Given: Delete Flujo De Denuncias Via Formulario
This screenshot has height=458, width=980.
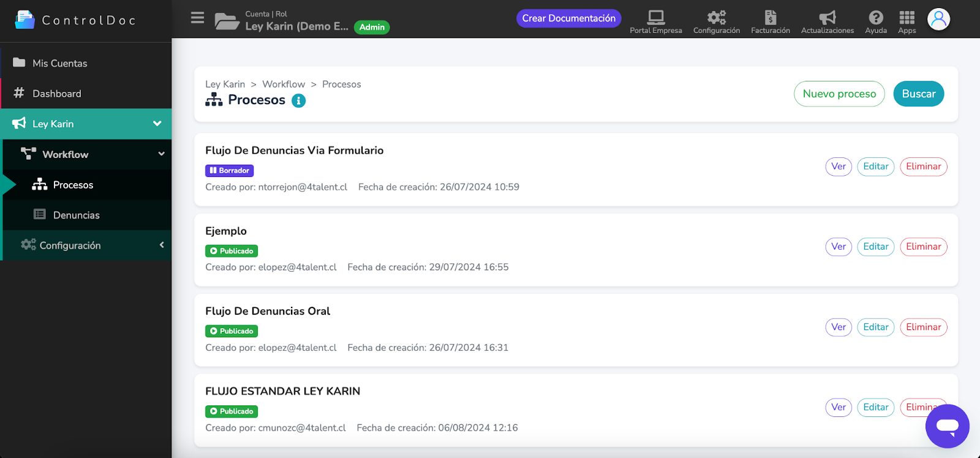Looking at the screenshot, I should click(x=924, y=167).
